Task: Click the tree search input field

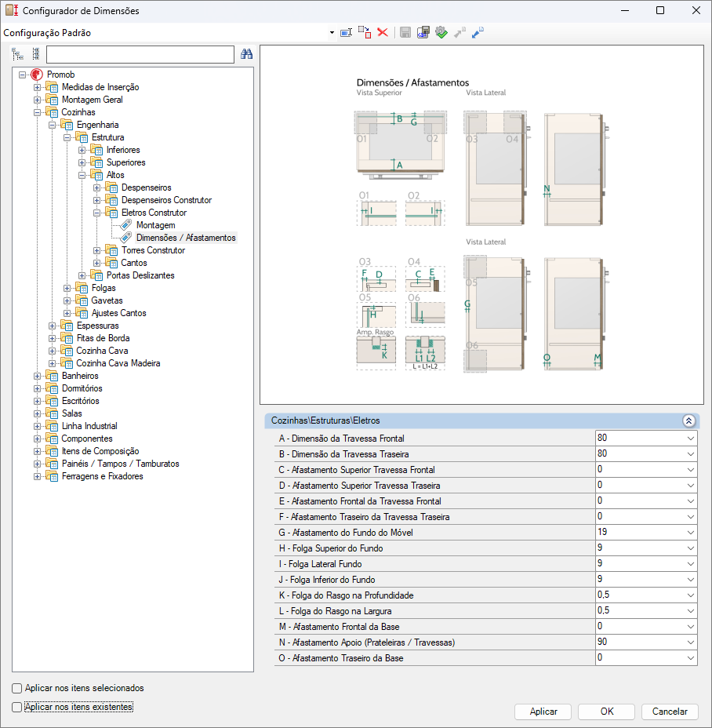Action: click(x=140, y=54)
